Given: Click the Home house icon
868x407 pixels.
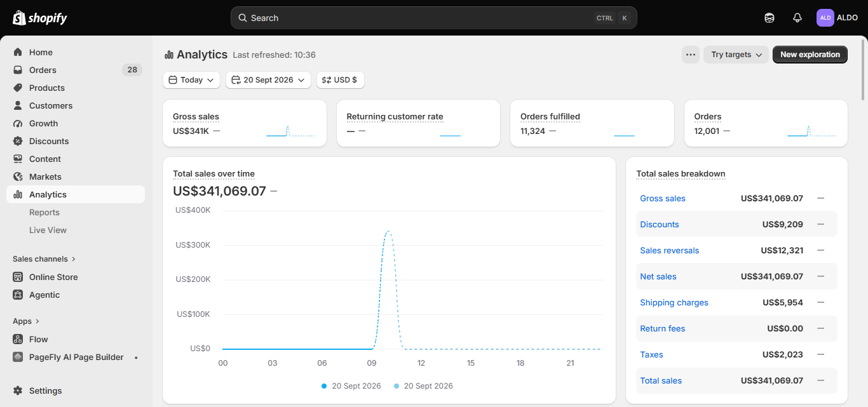Looking at the screenshot, I should click(x=18, y=52).
